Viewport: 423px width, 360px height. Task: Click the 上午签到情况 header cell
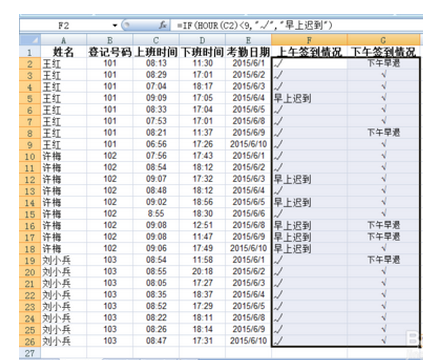tap(309, 52)
